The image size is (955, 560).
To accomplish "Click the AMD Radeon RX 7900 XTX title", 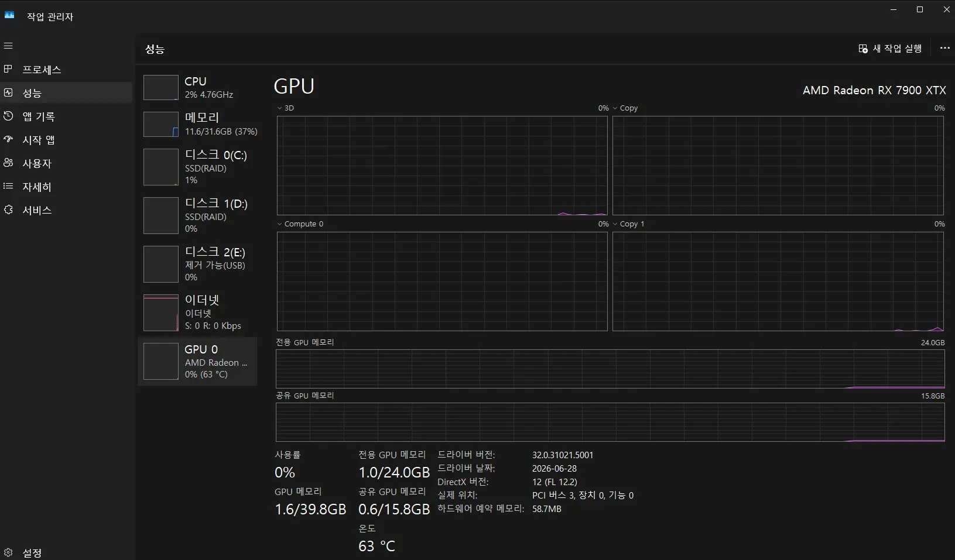I will pyautogui.click(x=874, y=90).
